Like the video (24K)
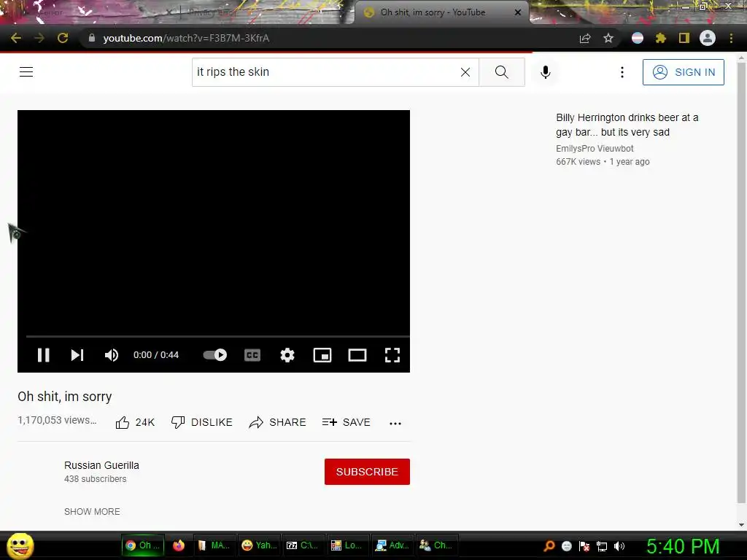Image resolution: width=747 pixels, height=560 pixels. click(135, 422)
